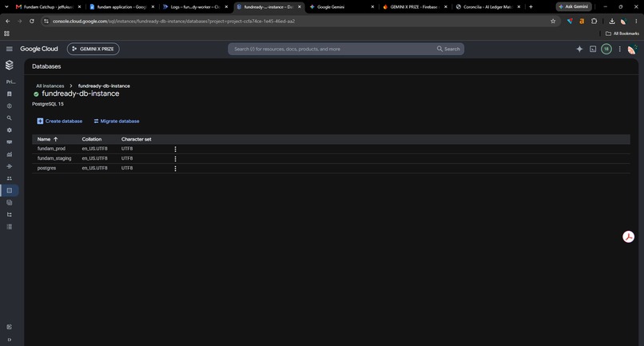
Task: Click the Replicas branch icon in sidebar
Action: [10, 214]
